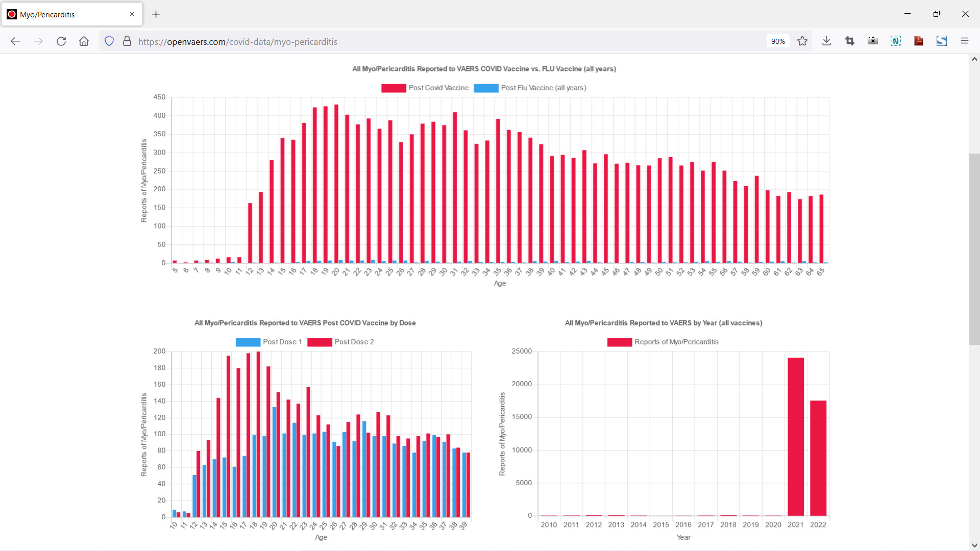The image size is (980, 551).
Task: Show tracking protection shield info
Action: [109, 41]
